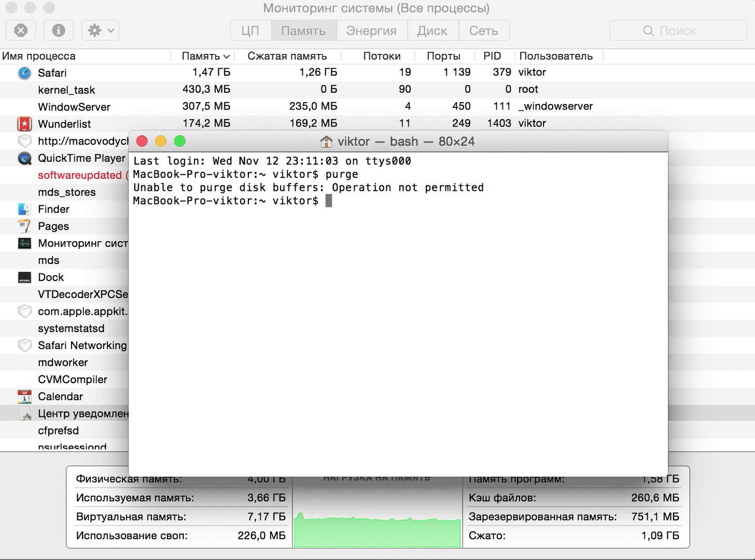Click the Поиск search field

pos(677,31)
